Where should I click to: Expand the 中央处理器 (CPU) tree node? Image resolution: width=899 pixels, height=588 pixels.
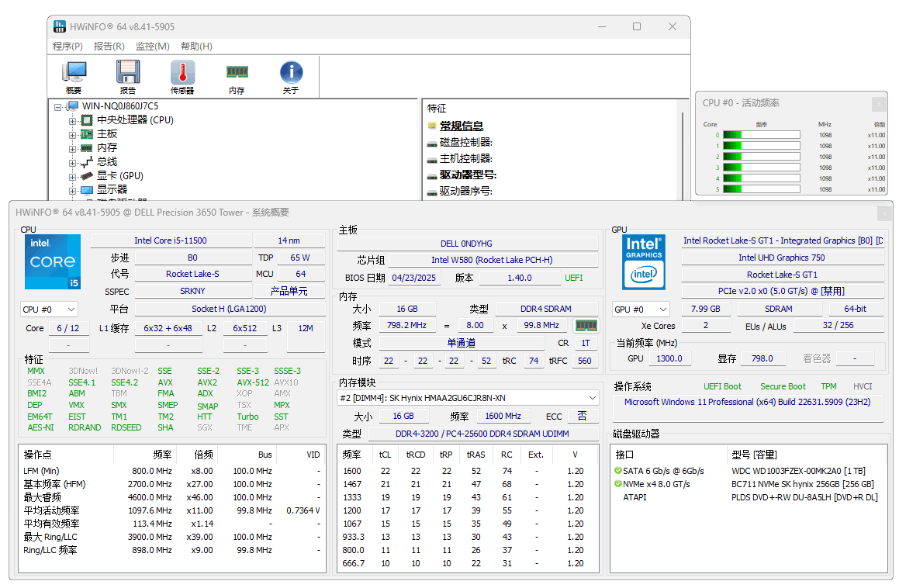pos(73,119)
